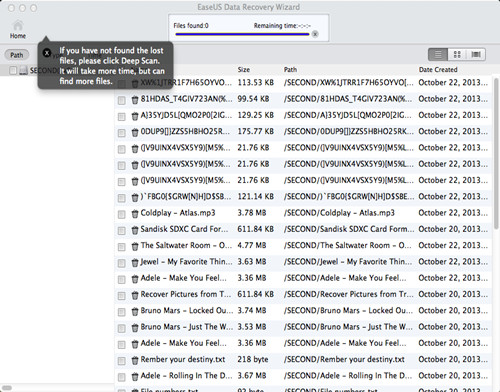Select the Path tab
The width and height of the screenshot is (500, 392).
click(x=17, y=55)
